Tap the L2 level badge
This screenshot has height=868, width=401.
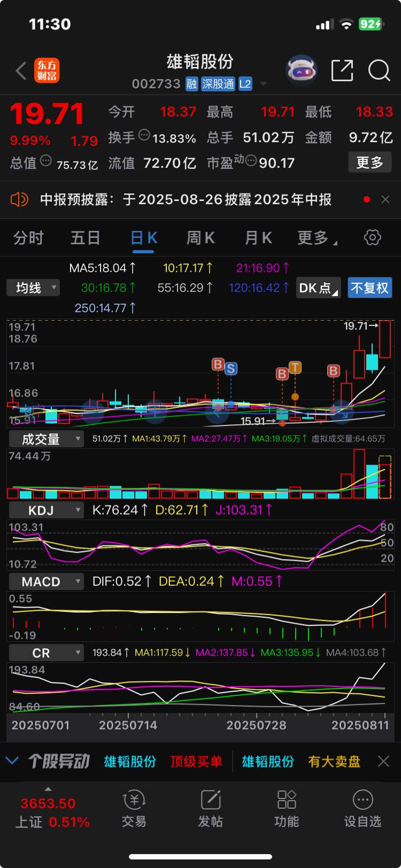tap(245, 84)
